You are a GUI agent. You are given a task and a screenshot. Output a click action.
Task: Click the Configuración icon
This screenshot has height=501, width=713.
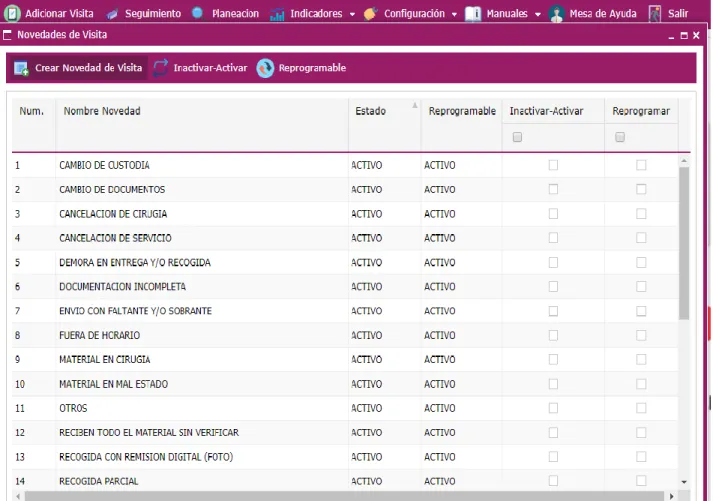371,14
